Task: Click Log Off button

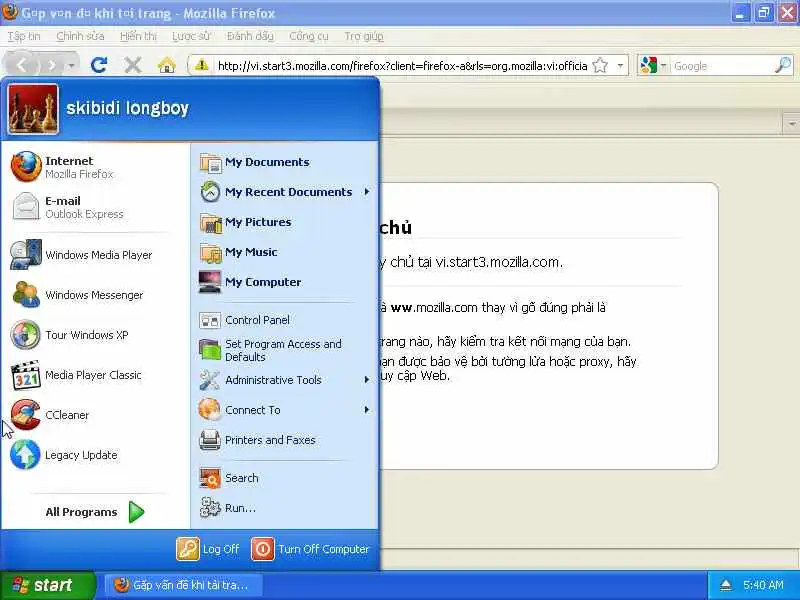Action: click(x=208, y=549)
